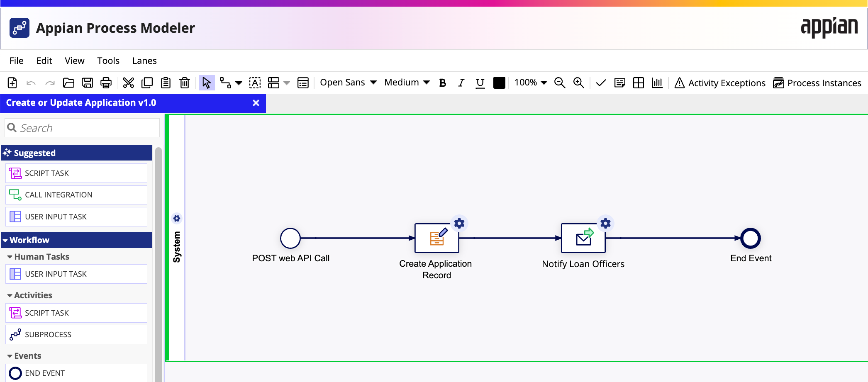The image size is (868, 382).
Task: Toggle italic text formatting
Action: pyautogui.click(x=461, y=83)
